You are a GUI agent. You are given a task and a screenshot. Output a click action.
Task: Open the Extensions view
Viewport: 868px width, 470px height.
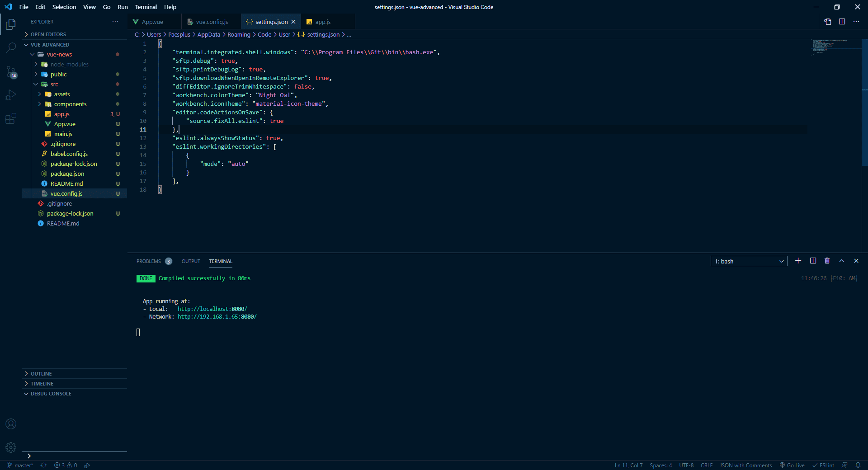[x=11, y=119]
